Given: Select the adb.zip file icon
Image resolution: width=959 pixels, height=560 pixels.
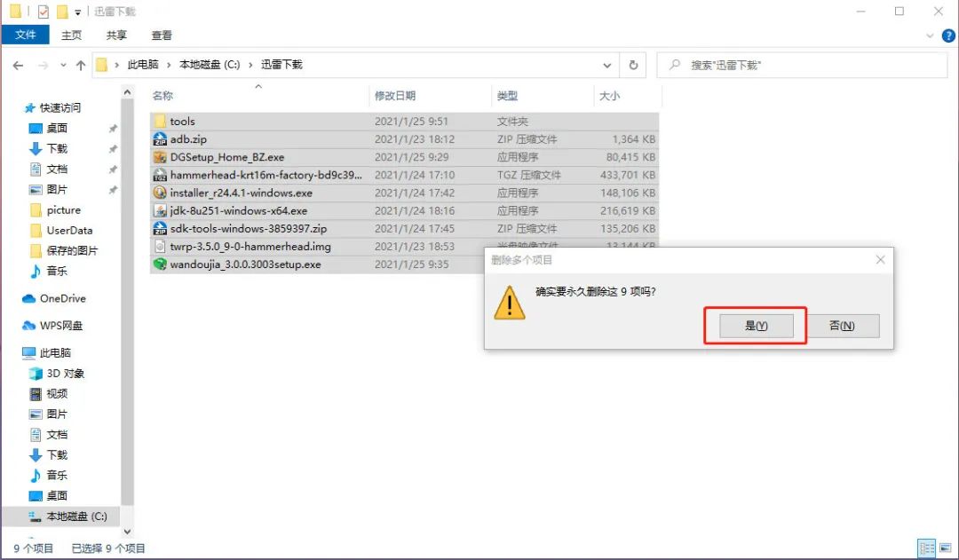Looking at the screenshot, I should click(x=160, y=138).
